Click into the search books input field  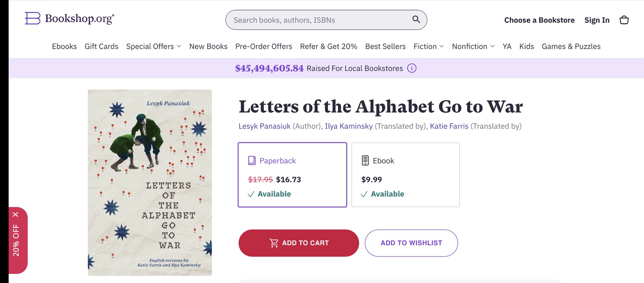(319, 20)
